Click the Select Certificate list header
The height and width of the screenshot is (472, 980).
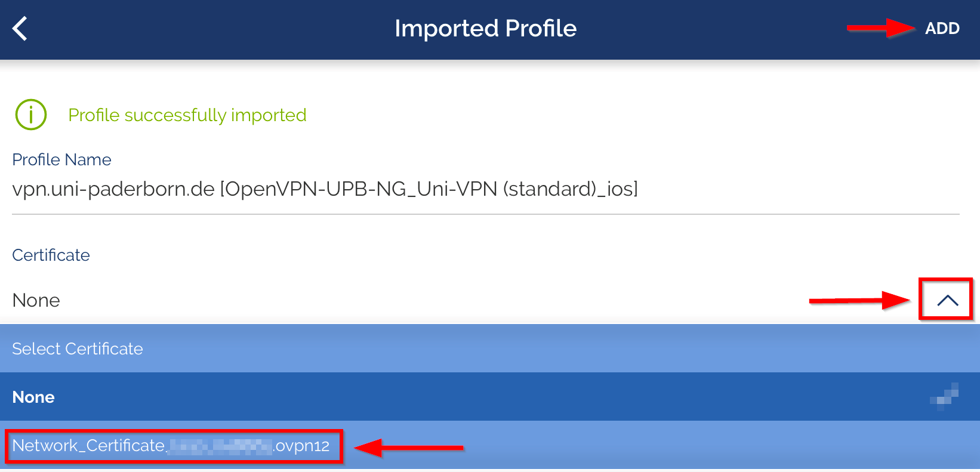click(78, 349)
